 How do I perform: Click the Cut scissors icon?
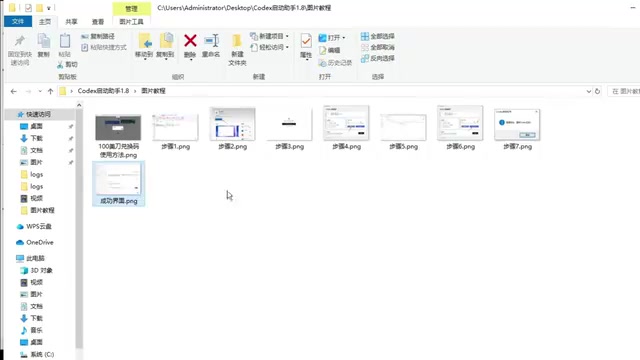tap(60, 64)
